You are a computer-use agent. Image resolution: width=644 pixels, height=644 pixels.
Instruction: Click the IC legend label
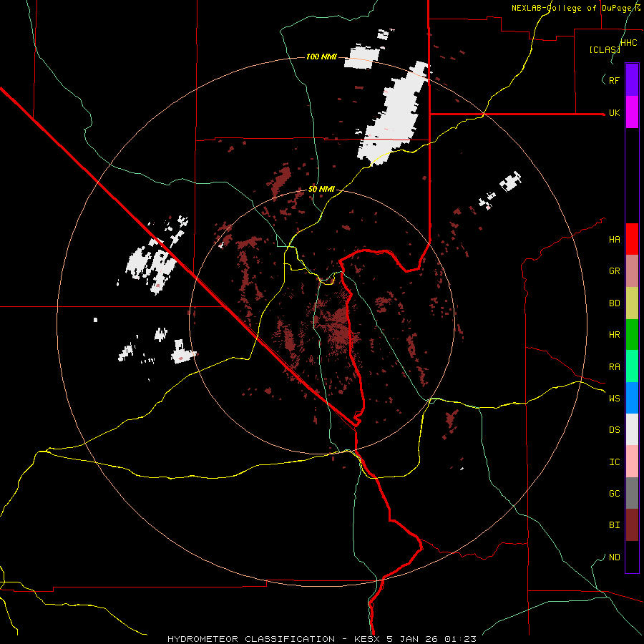615,462
